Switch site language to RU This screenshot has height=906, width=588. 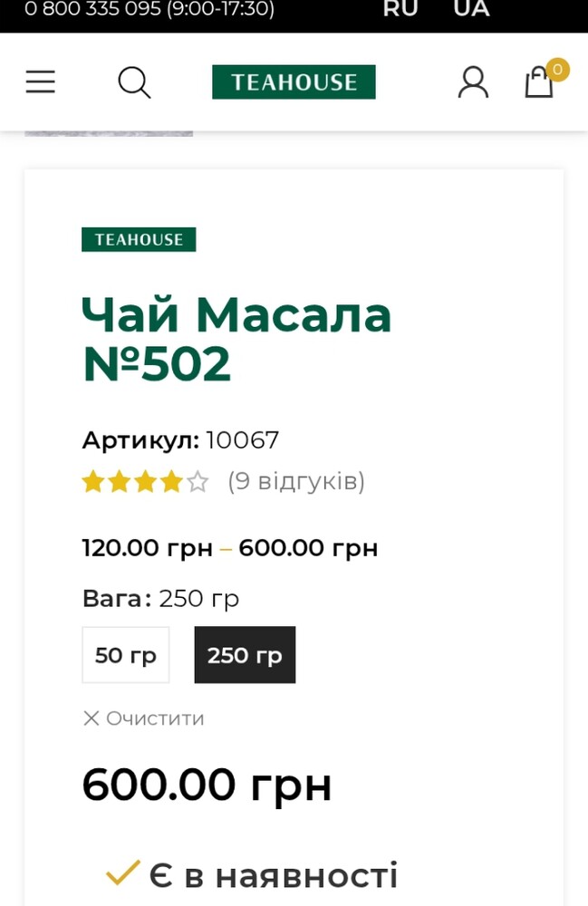(x=400, y=9)
